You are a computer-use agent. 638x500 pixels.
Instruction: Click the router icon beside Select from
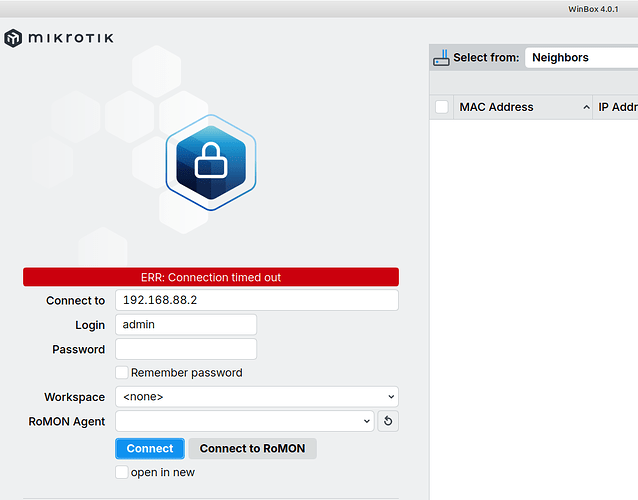(441, 58)
